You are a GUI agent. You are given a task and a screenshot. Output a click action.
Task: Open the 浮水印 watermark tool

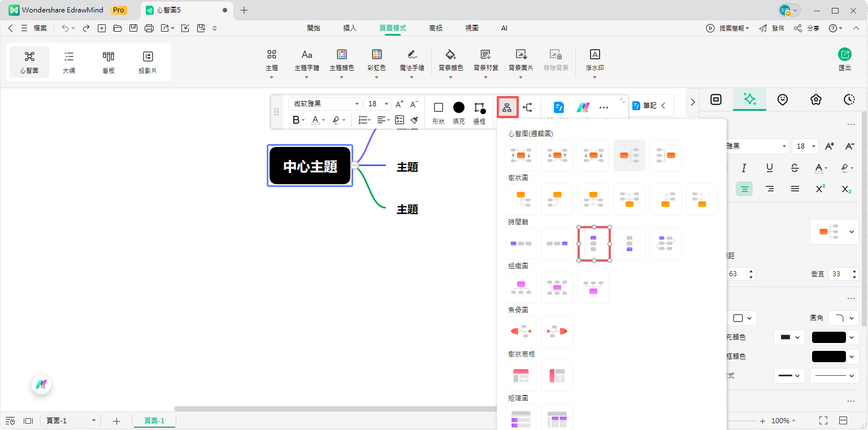pos(594,61)
